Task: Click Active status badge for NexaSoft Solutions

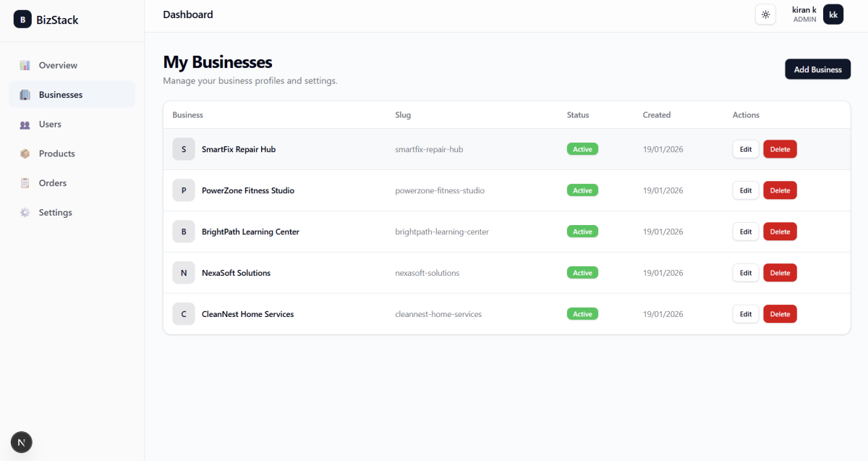Action: [582, 273]
